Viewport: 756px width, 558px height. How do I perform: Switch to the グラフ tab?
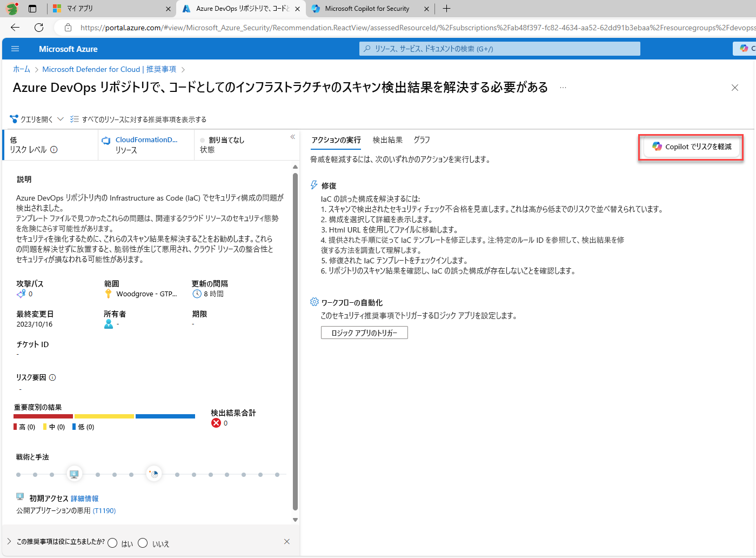click(422, 140)
